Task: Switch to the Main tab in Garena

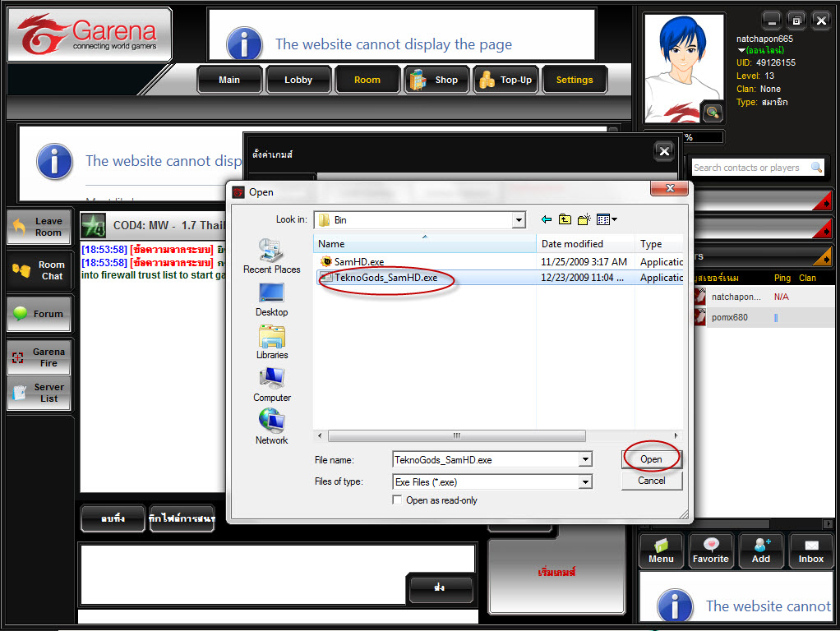Action: [x=229, y=80]
